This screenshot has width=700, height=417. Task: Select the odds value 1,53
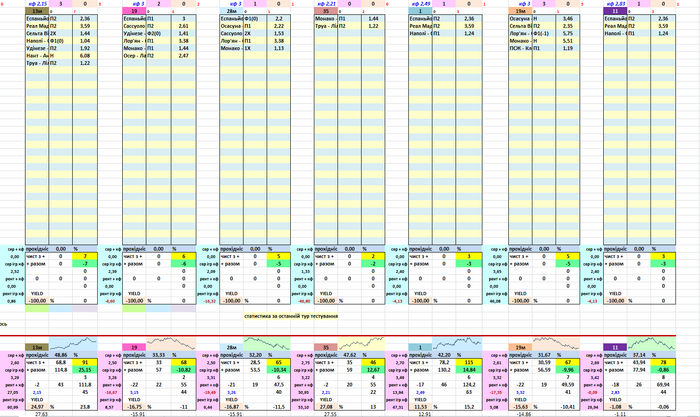tap(279, 33)
